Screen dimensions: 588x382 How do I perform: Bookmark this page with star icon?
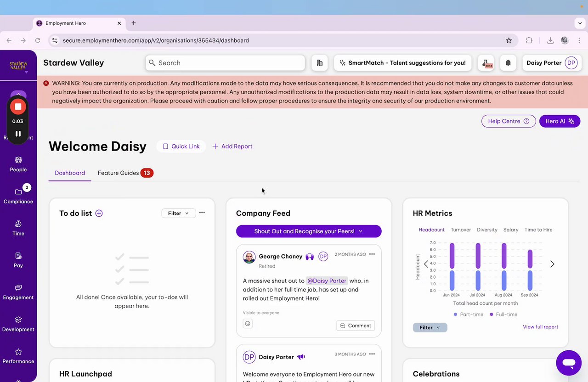pos(509,40)
